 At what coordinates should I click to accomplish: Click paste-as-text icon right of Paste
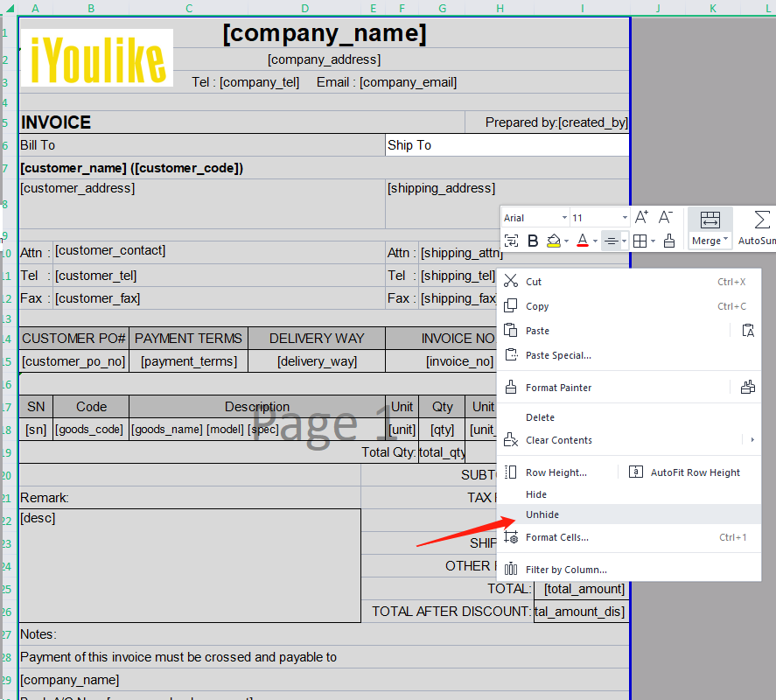coord(747,330)
